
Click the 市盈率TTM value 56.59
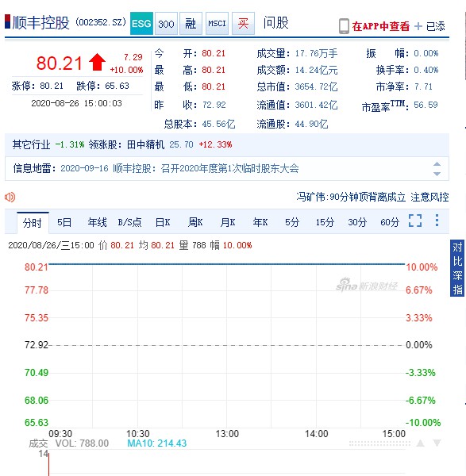tap(426, 105)
